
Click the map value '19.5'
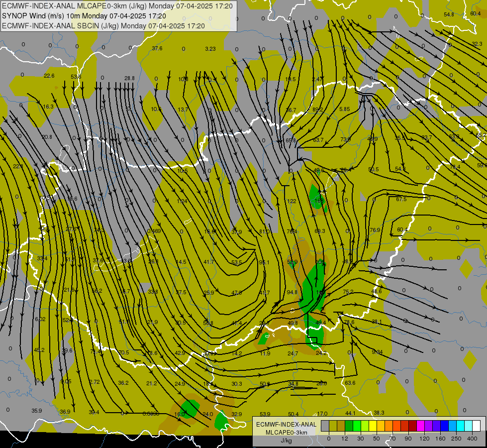click(x=291, y=79)
